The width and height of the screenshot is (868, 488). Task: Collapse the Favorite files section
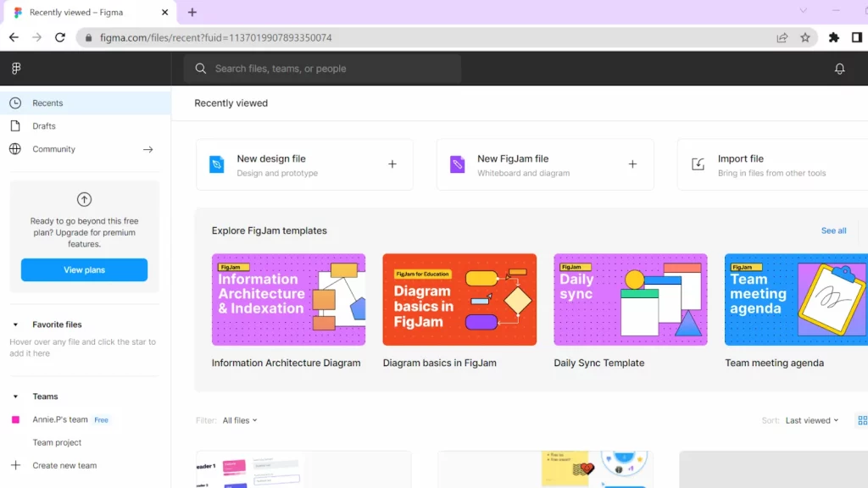15,324
